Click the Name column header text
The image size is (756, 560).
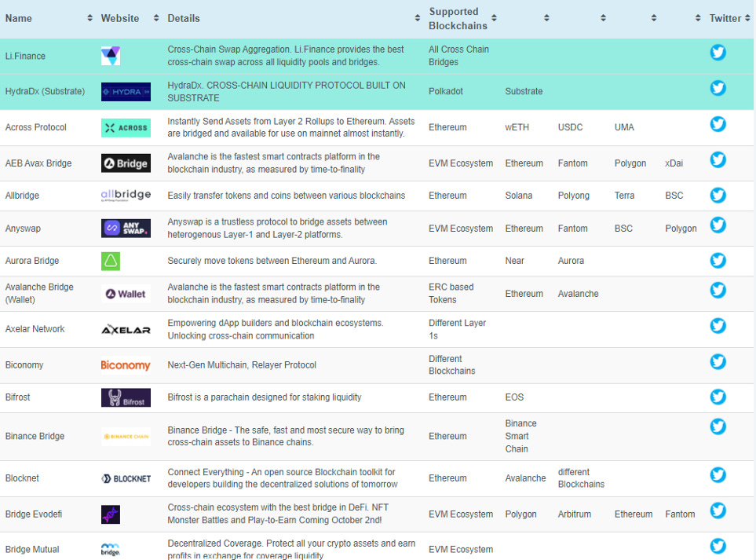point(18,18)
